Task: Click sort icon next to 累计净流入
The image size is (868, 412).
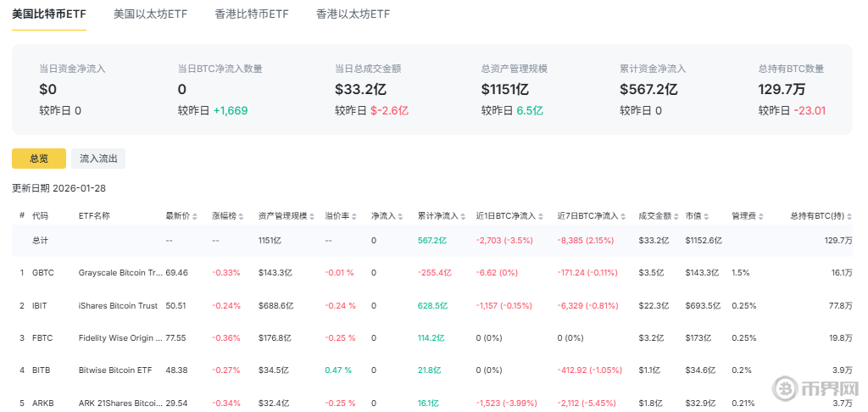Action: [462, 216]
